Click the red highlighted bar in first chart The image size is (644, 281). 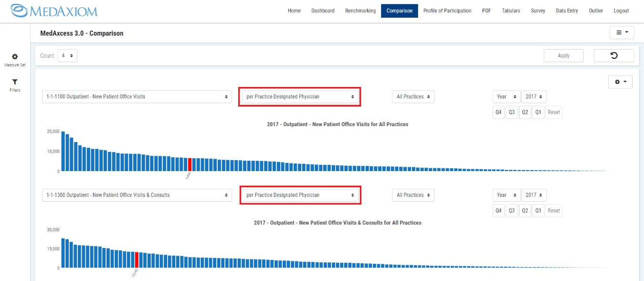coord(190,164)
